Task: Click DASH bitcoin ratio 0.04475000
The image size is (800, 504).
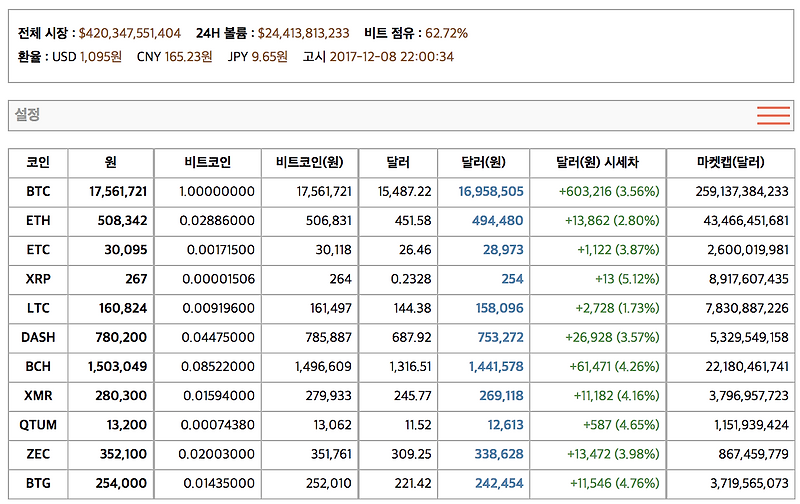Action: click(x=218, y=337)
